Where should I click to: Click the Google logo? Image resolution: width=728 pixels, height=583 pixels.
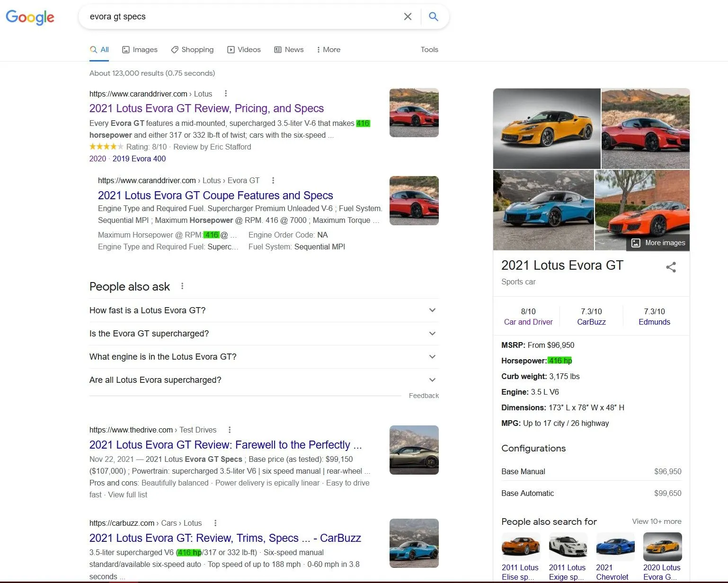click(x=30, y=17)
